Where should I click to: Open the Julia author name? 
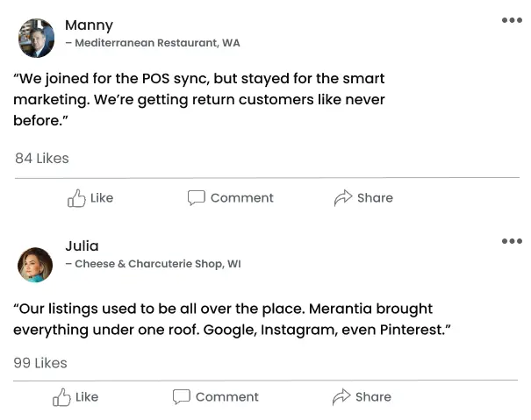pos(82,246)
